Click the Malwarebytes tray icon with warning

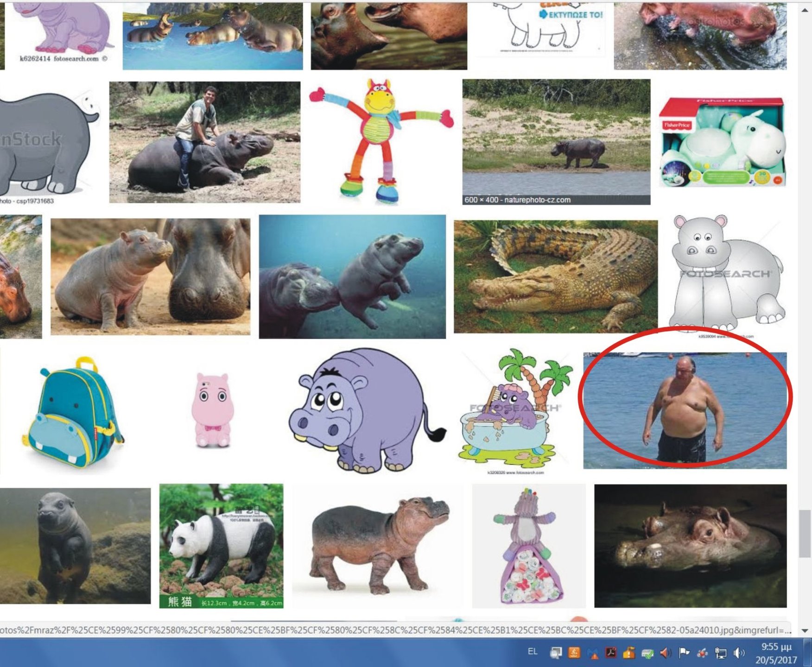[593, 653]
